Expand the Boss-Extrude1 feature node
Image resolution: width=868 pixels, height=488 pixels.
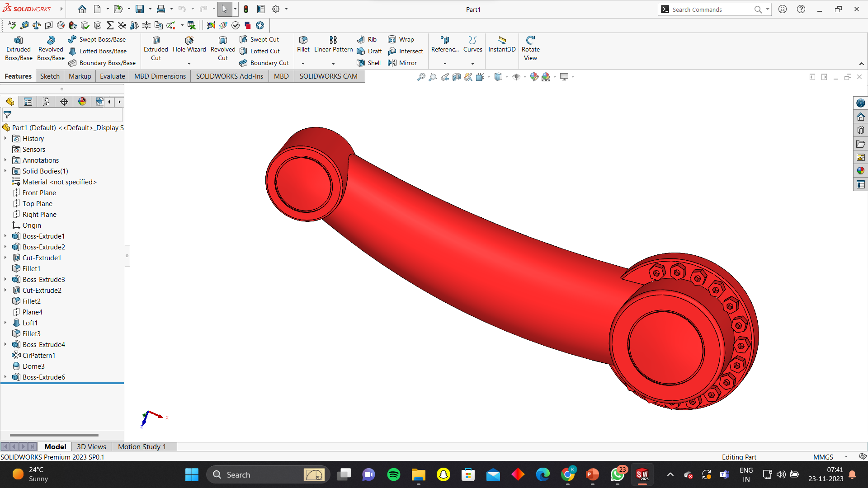click(5, 236)
